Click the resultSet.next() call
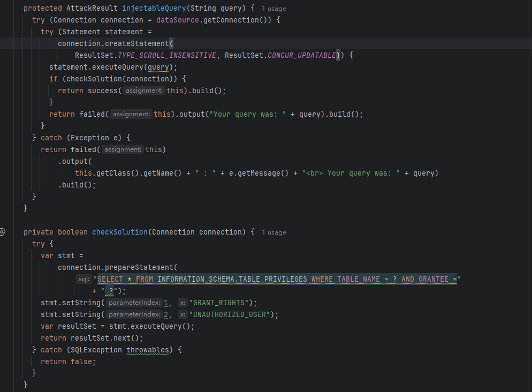Screen dimensions: 532x392 105,338
